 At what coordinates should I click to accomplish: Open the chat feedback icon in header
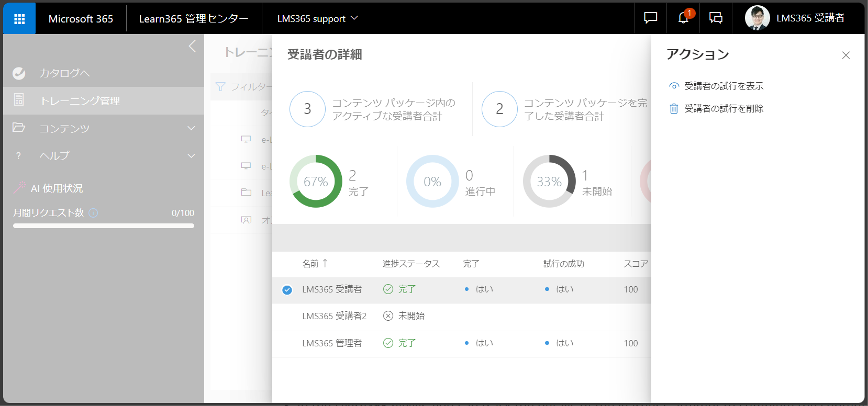point(650,18)
